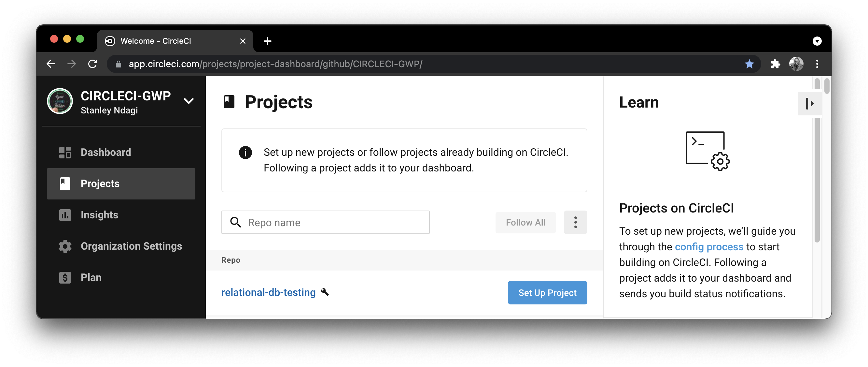Viewport: 868px width, 367px height.
Task: Open the browser extensions puzzle icon
Action: click(775, 64)
